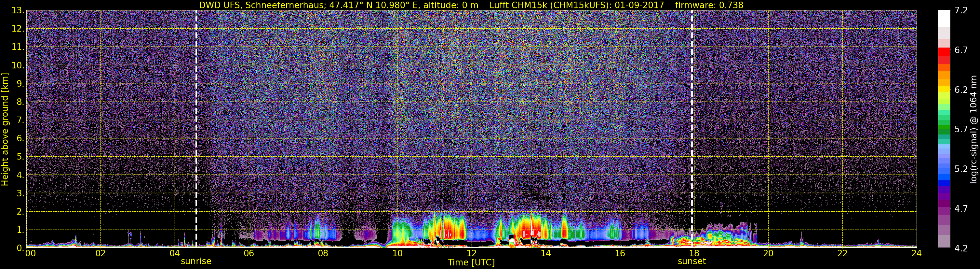Image resolution: width=980 pixels, height=269 pixels.
Task: Click the colorbar tick value 4.7
Action: coord(961,209)
